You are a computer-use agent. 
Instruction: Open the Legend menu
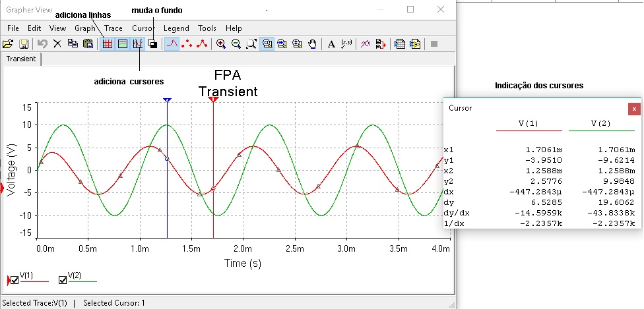click(x=176, y=28)
